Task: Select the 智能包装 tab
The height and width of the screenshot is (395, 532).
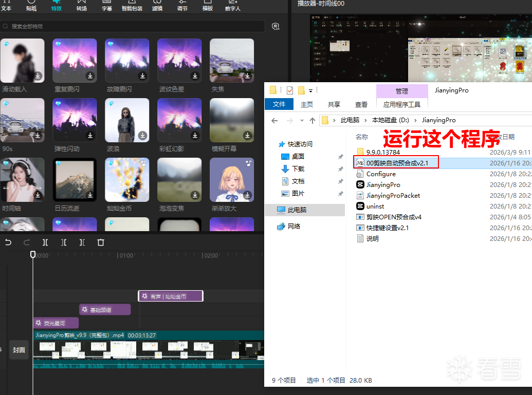Action: 132,6
